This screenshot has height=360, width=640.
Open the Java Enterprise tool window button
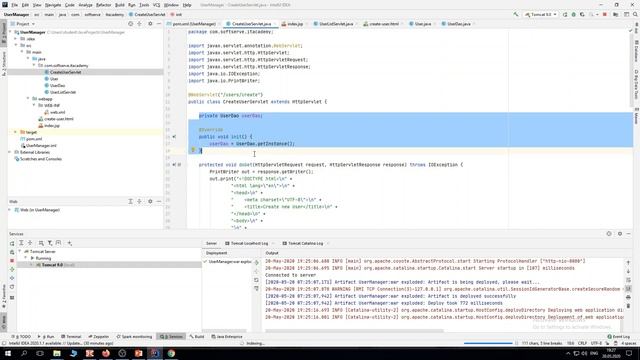[227, 337]
